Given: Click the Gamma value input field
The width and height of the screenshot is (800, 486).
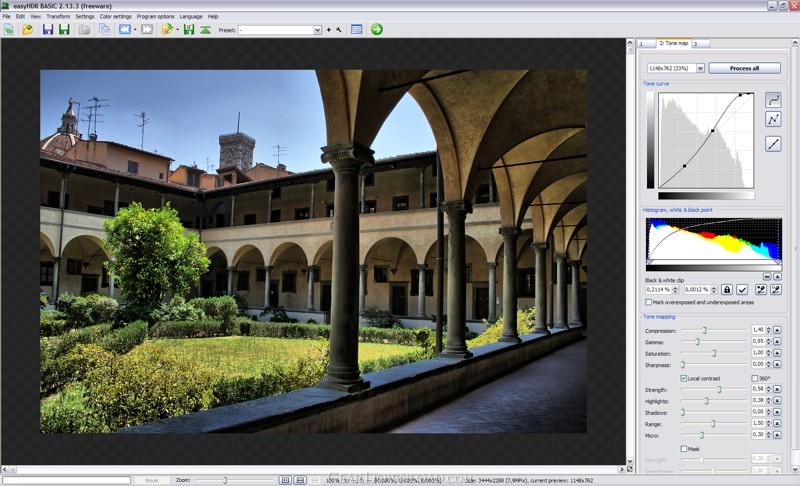Looking at the screenshot, I should pyautogui.click(x=758, y=341).
